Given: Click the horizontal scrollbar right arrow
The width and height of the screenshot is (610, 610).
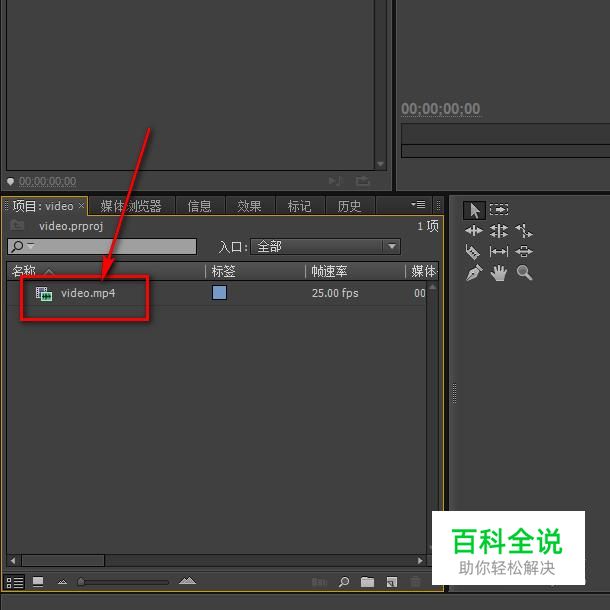Looking at the screenshot, I should pos(420,561).
